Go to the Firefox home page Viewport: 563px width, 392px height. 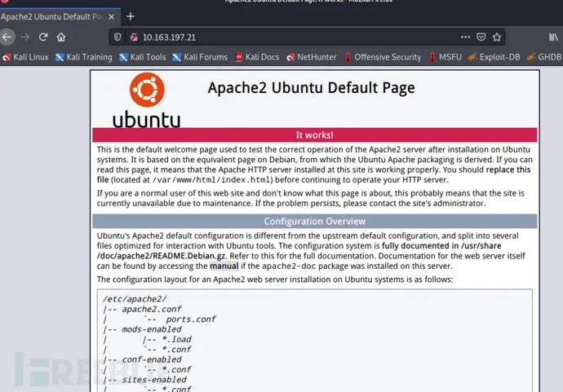click(x=61, y=37)
